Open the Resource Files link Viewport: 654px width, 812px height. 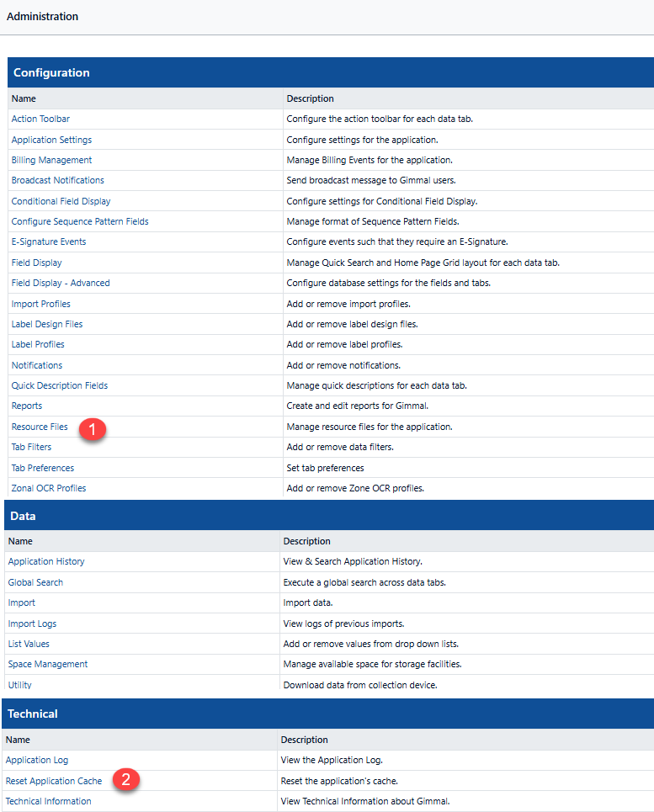click(x=40, y=427)
